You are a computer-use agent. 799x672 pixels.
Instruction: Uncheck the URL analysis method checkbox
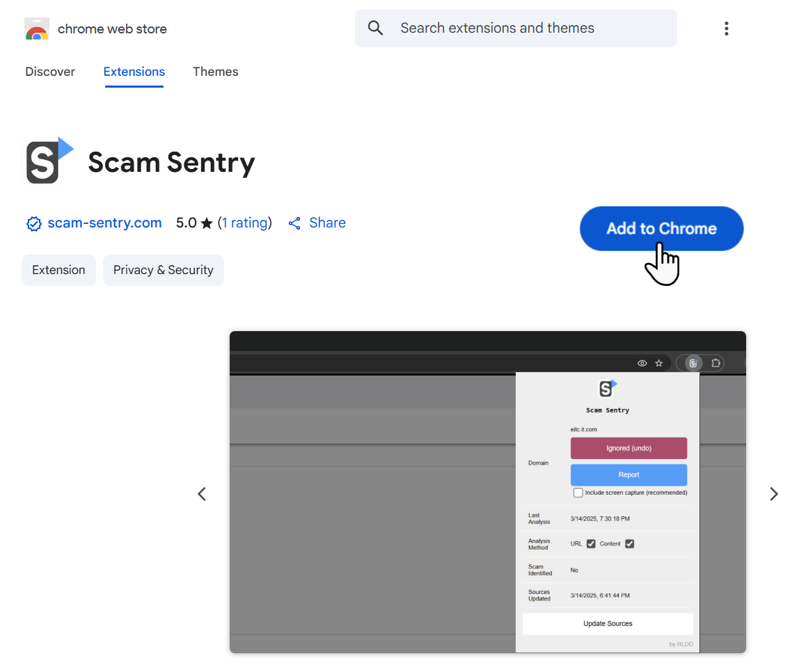coord(591,543)
